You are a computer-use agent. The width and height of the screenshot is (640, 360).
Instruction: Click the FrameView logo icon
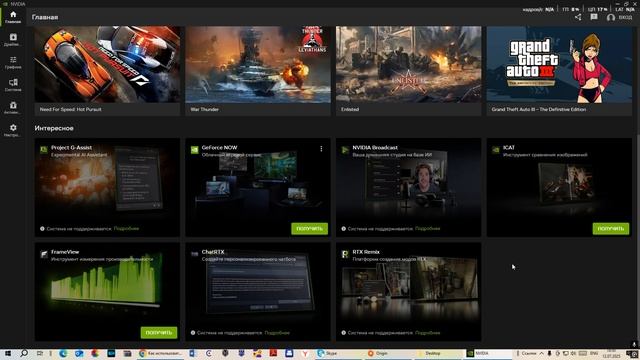pyautogui.click(x=44, y=254)
